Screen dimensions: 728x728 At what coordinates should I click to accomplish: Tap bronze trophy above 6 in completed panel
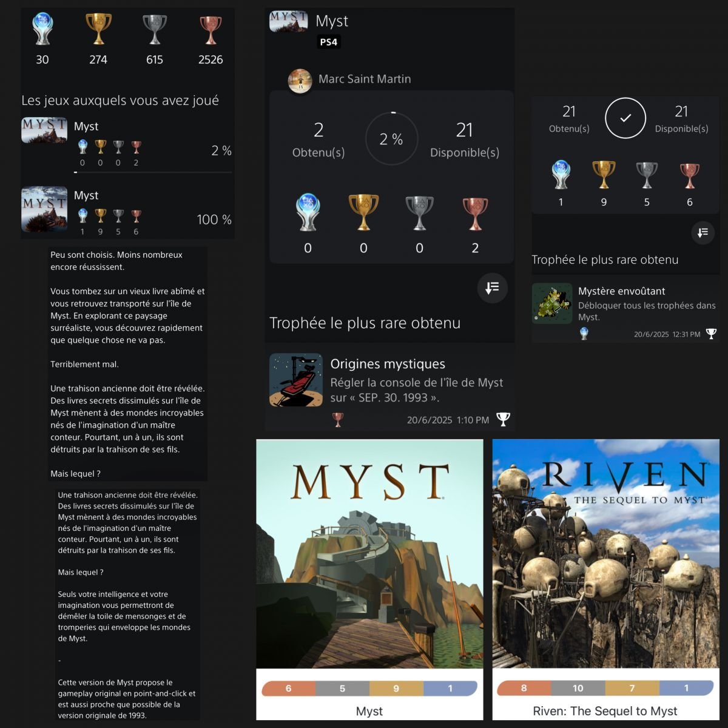click(x=690, y=175)
